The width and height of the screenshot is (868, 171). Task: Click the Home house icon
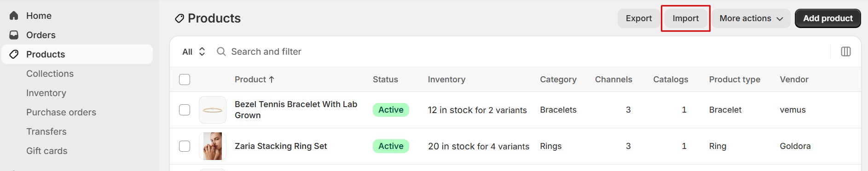point(14,16)
